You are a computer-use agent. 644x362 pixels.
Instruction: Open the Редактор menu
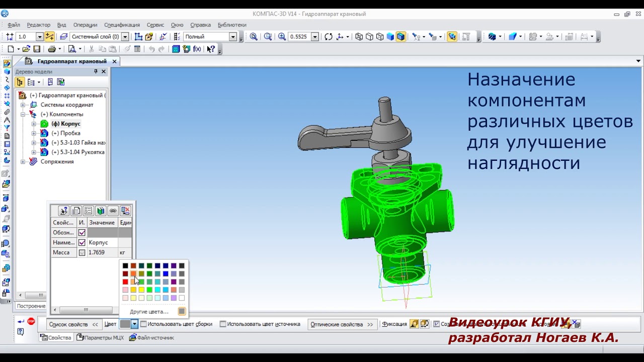pyautogui.click(x=39, y=25)
